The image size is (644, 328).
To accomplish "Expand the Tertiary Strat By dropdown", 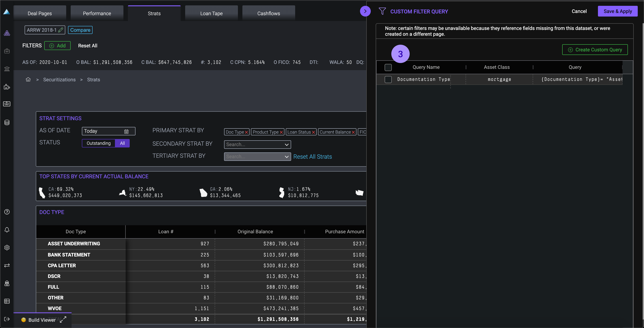I will pos(286,157).
